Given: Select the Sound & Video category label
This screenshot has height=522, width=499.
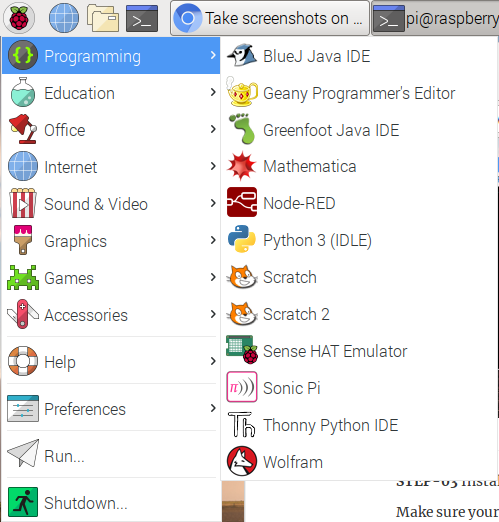Looking at the screenshot, I should click(x=96, y=204).
